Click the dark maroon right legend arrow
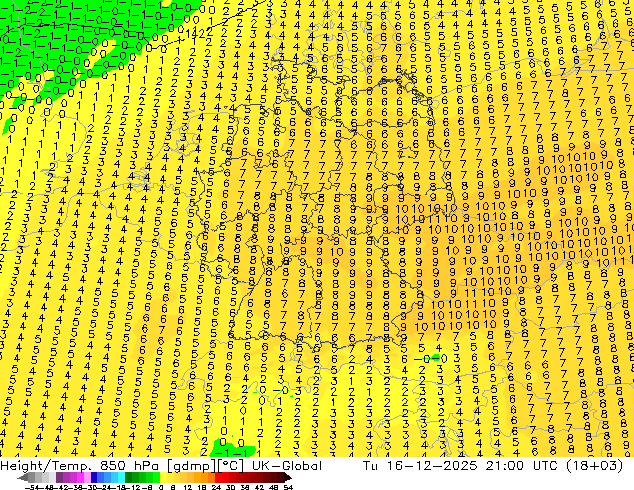The width and height of the screenshot is (634, 490). (288, 478)
